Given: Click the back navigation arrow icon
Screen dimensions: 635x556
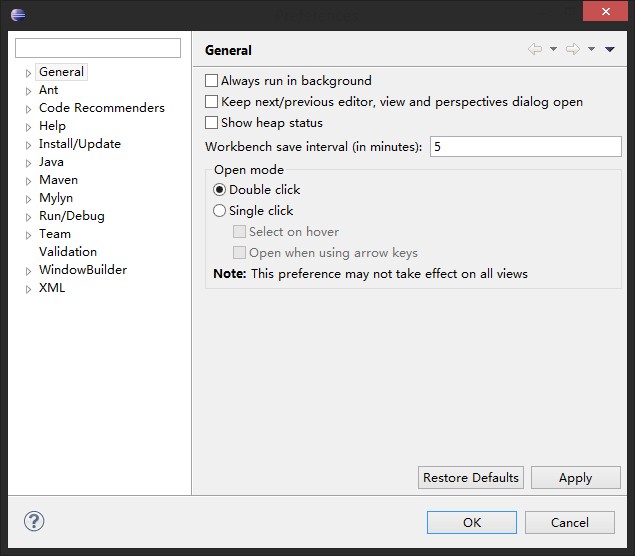Looking at the screenshot, I should coord(535,49).
